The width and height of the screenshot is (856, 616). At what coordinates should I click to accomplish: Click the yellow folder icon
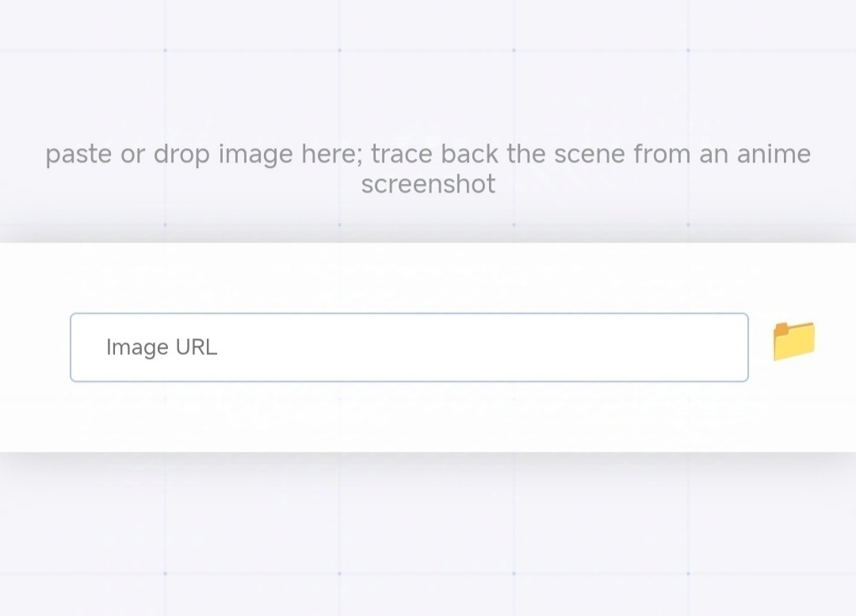coord(793,341)
